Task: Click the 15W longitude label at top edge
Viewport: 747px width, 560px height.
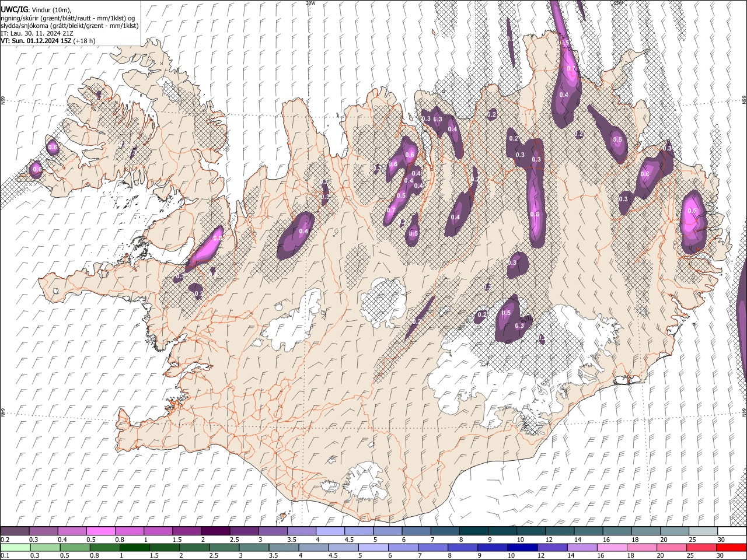Action: pos(618,3)
